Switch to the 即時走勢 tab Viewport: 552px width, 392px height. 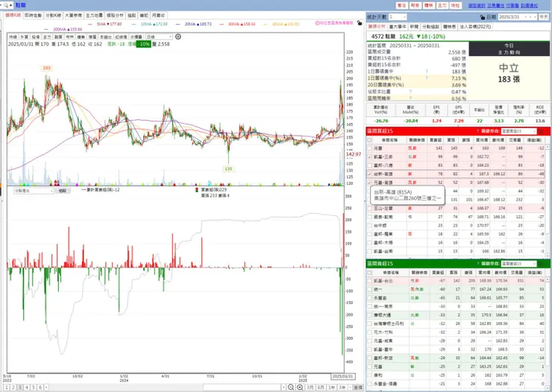(x=33, y=16)
